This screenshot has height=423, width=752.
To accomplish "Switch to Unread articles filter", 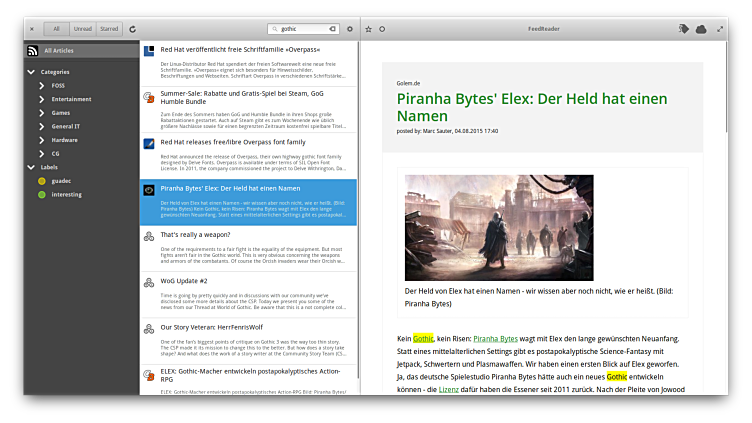I will pyautogui.click(x=82, y=29).
